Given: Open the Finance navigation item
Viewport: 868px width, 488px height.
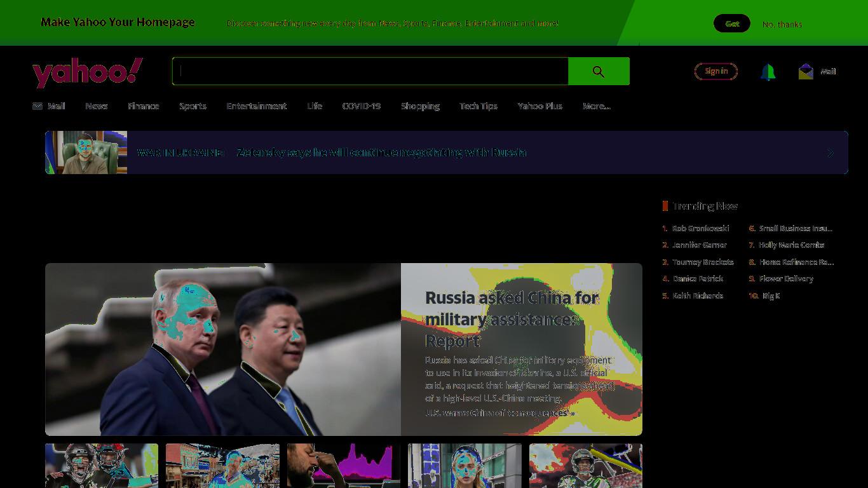Looking at the screenshot, I should 144,106.
